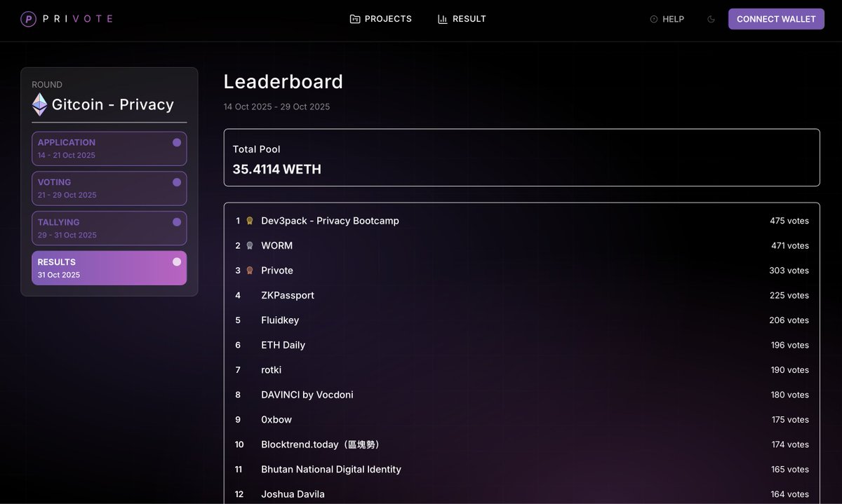This screenshot has width=842, height=504.
Task: Click the Help link
Action: [667, 19]
